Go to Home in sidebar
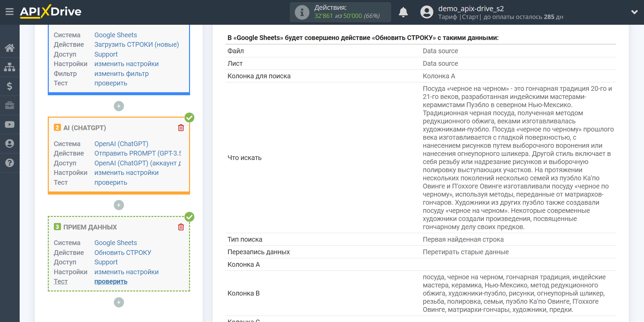 pos(9,48)
